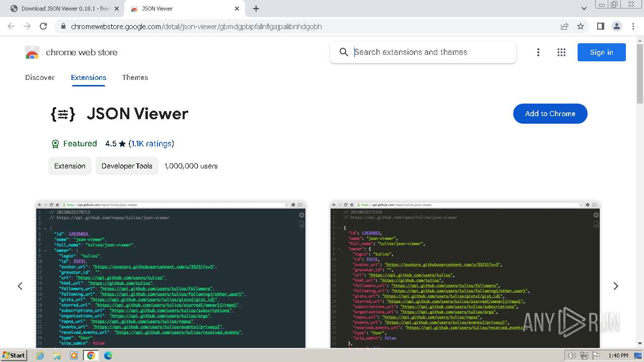This screenshot has width=644, height=362.
Task: Expand the tab search dropdown arrow
Action: point(584,9)
